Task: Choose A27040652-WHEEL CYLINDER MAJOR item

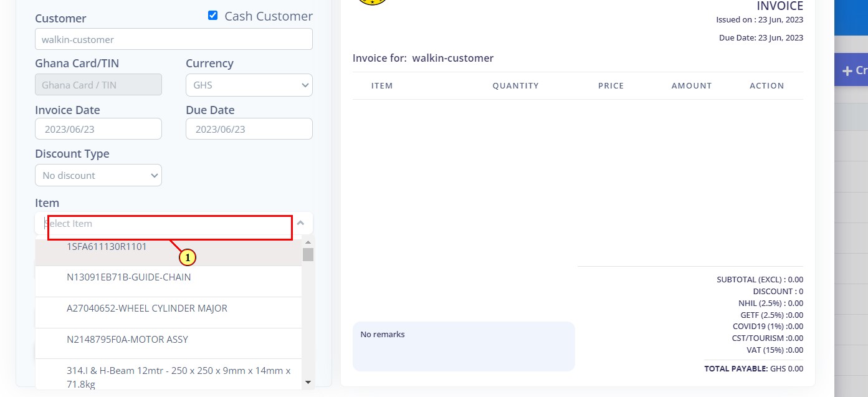Action: (168, 313)
